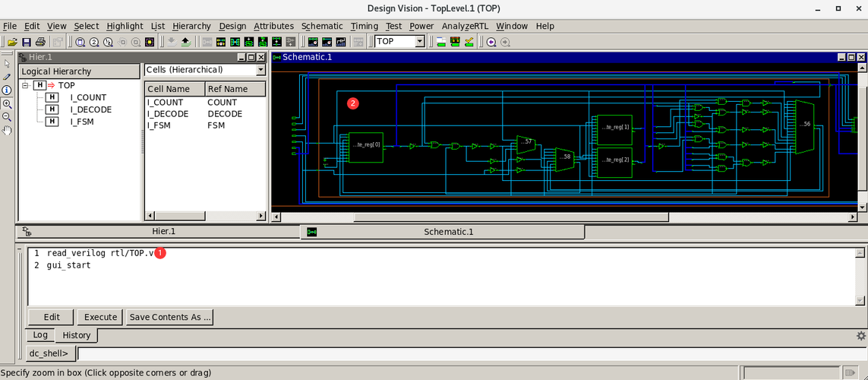
Task: Select the zoom-out magnifier tool in sidebar
Action: [x=7, y=117]
